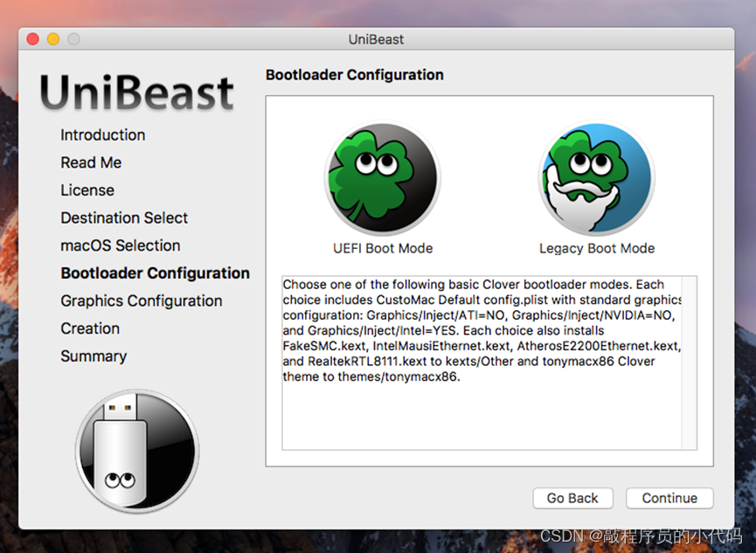Click the UniBeast window title bar text
756x553 pixels.
376,39
